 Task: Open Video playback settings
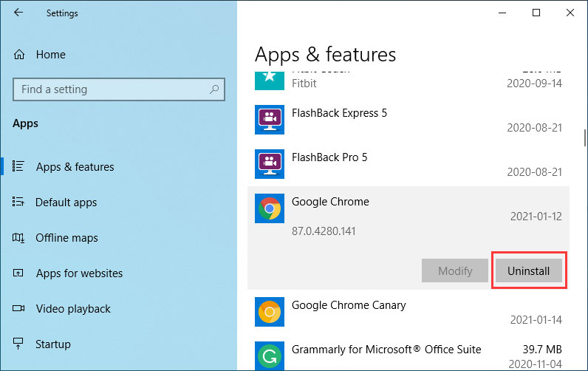click(x=73, y=309)
